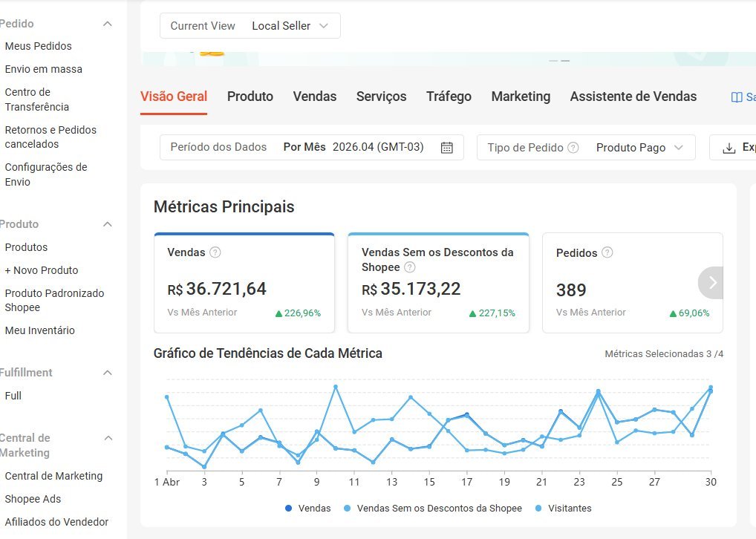Open Produtos in sidebar
756x539 pixels.
tap(26, 247)
